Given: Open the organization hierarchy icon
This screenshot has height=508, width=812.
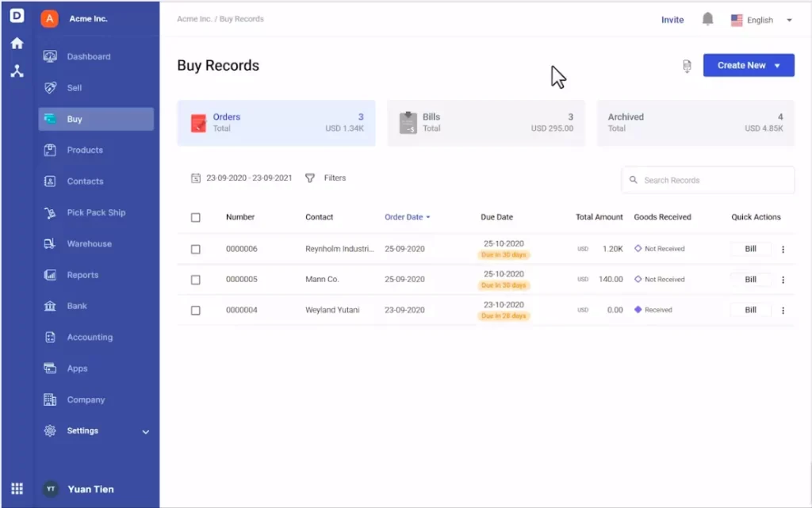Looking at the screenshot, I should (x=17, y=71).
